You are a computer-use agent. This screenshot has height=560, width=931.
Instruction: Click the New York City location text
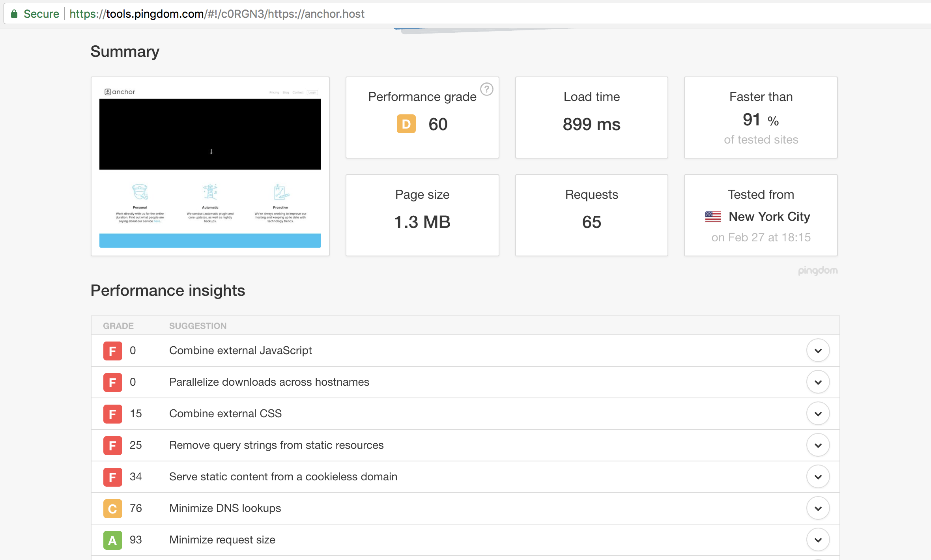click(769, 217)
